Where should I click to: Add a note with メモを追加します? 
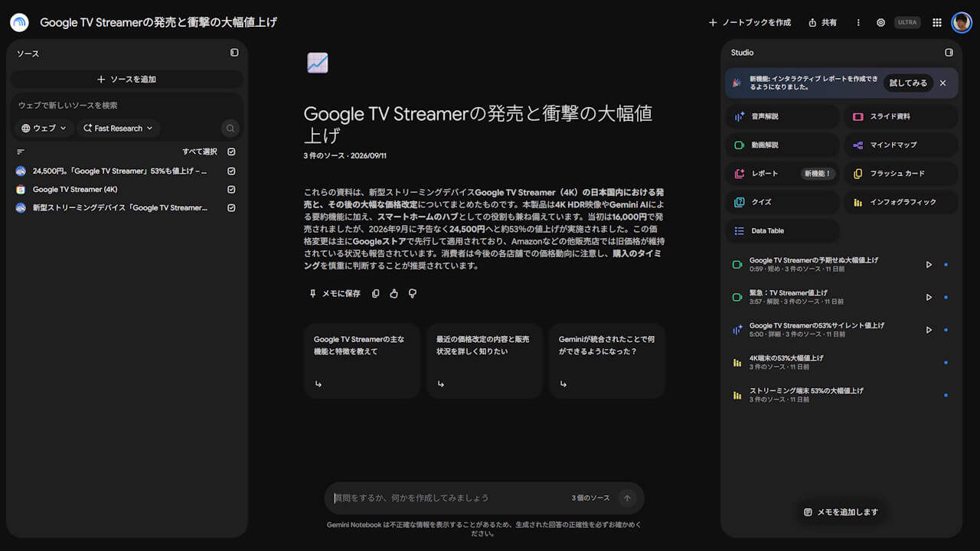click(x=841, y=512)
